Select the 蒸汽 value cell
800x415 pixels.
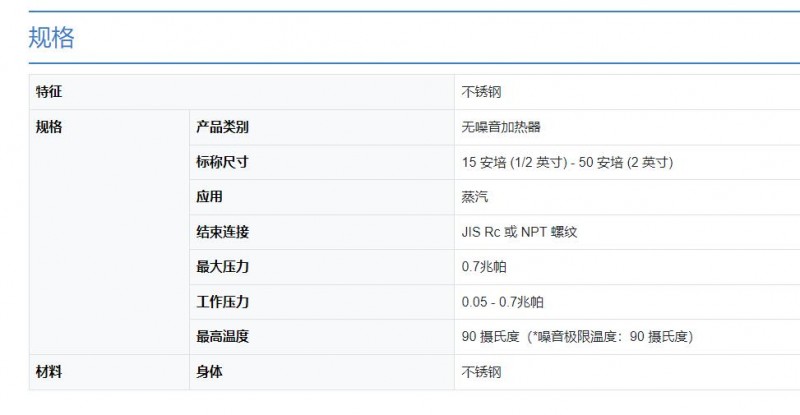(x=627, y=197)
